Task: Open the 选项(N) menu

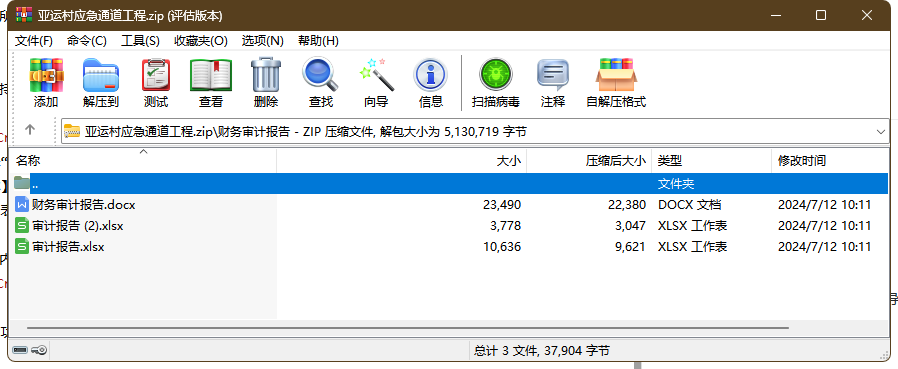Action: point(262,41)
